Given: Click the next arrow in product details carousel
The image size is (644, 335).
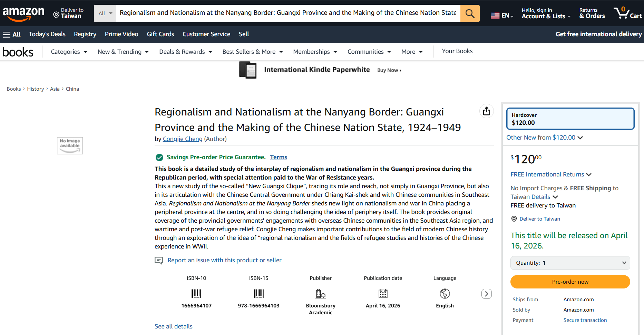Looking at the screenshot, I should pos(486,294).
